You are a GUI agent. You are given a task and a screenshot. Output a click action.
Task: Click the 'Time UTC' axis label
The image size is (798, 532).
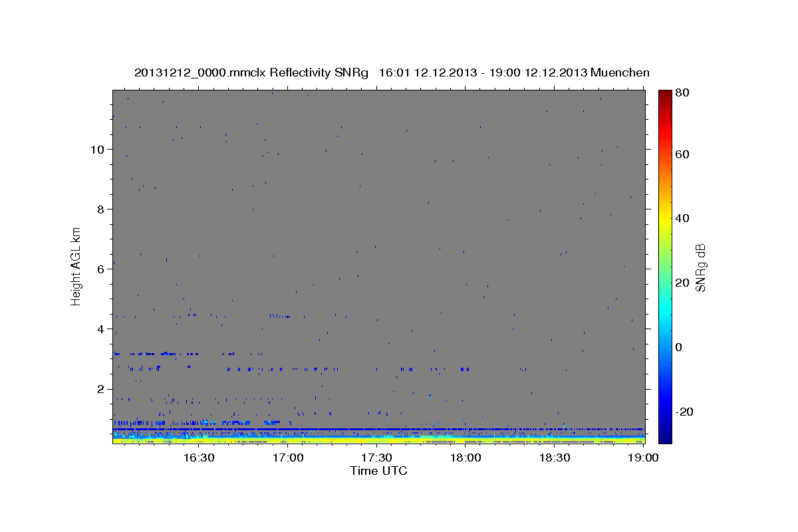378,471
